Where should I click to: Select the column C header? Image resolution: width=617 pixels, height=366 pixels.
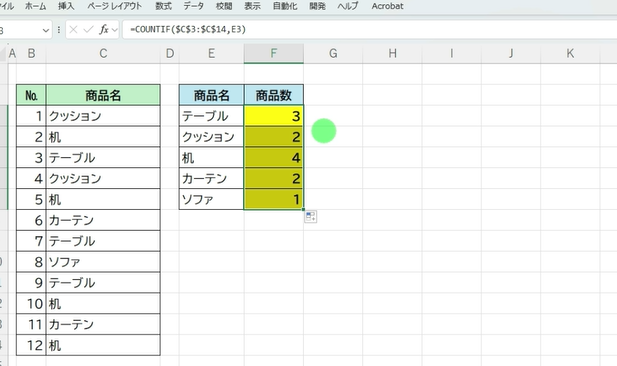pyautogui.click(x=103, y=53)
